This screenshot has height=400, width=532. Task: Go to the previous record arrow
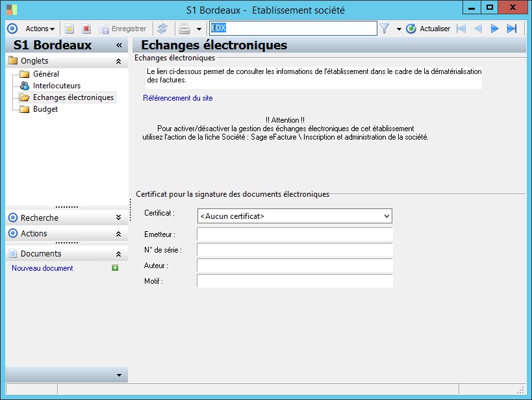478,29
